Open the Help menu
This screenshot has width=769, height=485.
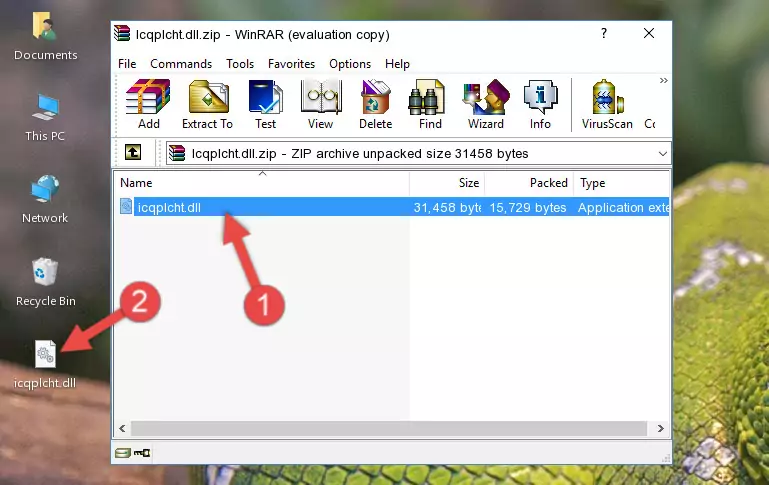click(x=397, y=64)
